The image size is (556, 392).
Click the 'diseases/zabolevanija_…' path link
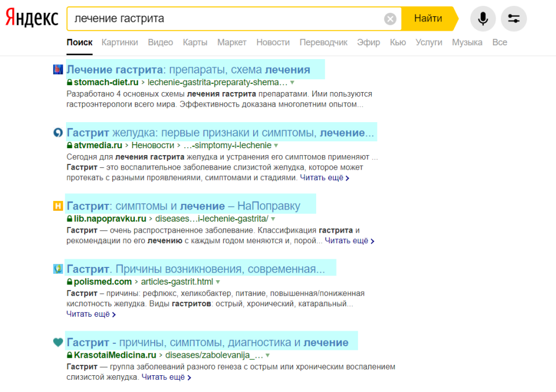214,355
